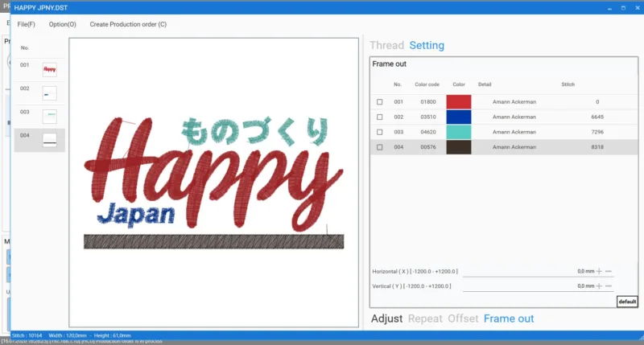644x345 pixels.
Task: Check frame out box for color 002
Action: [379, 117]
